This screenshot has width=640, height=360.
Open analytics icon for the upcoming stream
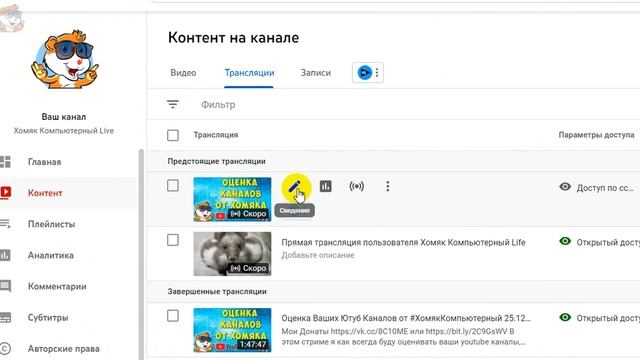tap(326, 187)
